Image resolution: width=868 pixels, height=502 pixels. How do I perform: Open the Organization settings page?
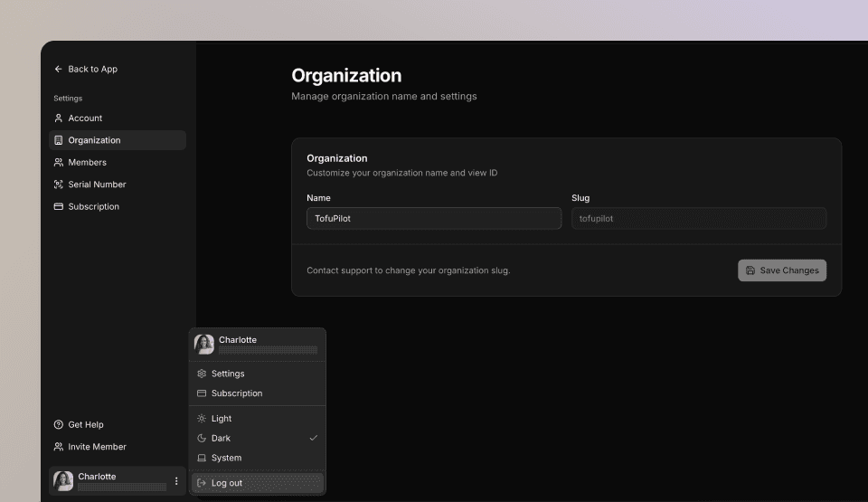coord(94,140)
